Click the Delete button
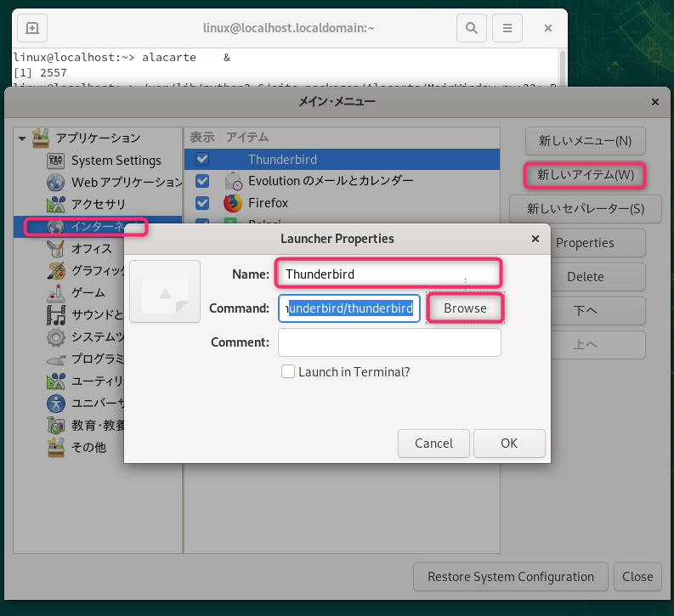 [x=598, y=277]
